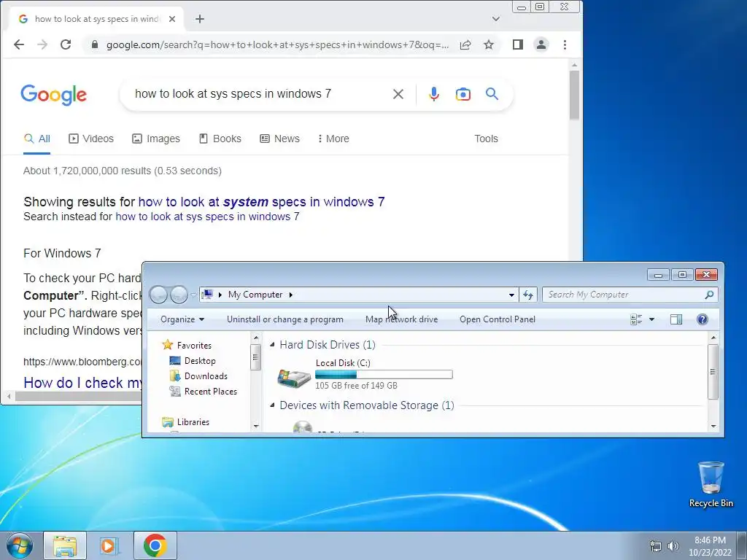Image resolution: width=747 pixels, height=560 pixels.
Task: Expand arrow after My Computer breadcrumb
Action: (x=290, y=295)
